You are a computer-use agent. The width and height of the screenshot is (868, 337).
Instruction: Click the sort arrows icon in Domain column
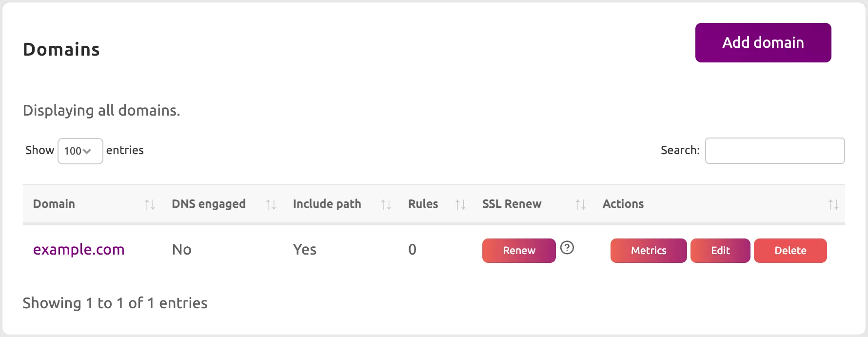(150, 204)
